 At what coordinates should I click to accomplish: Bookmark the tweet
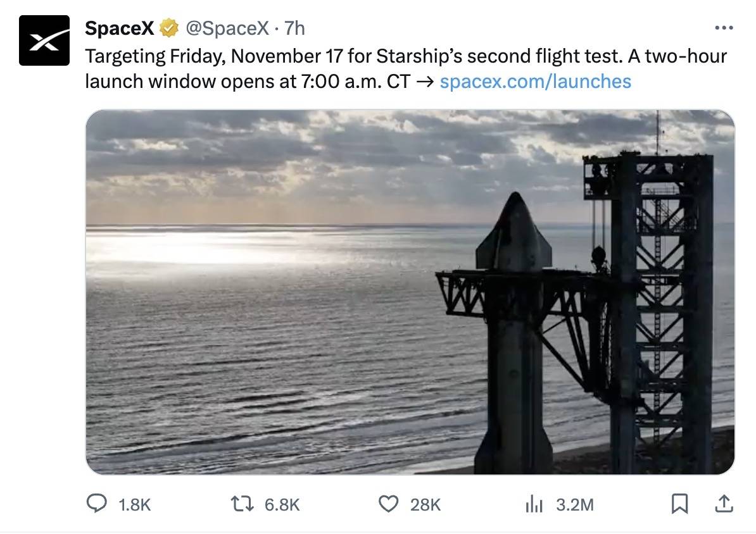point(681,504)
